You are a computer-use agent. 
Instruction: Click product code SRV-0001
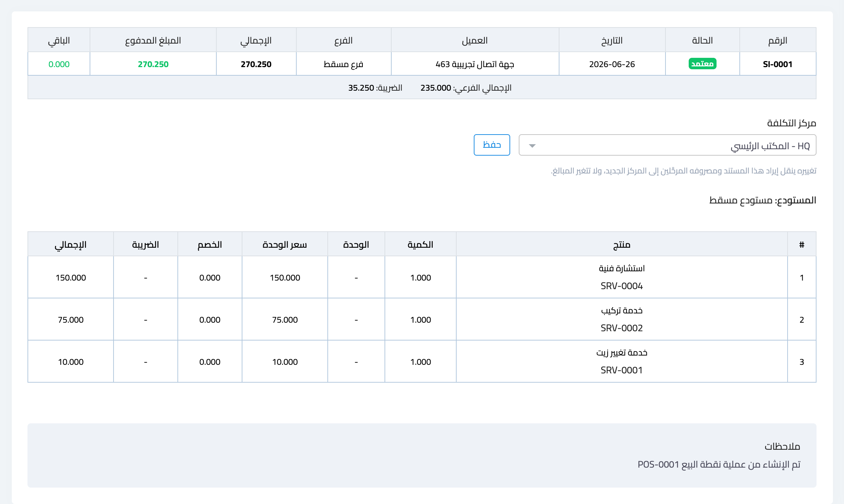tap(622, 370)
